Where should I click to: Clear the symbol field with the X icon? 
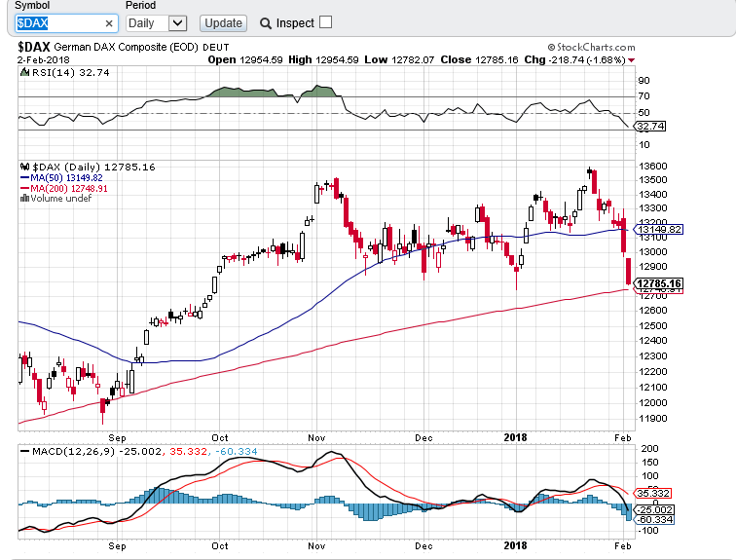point(109,23)
